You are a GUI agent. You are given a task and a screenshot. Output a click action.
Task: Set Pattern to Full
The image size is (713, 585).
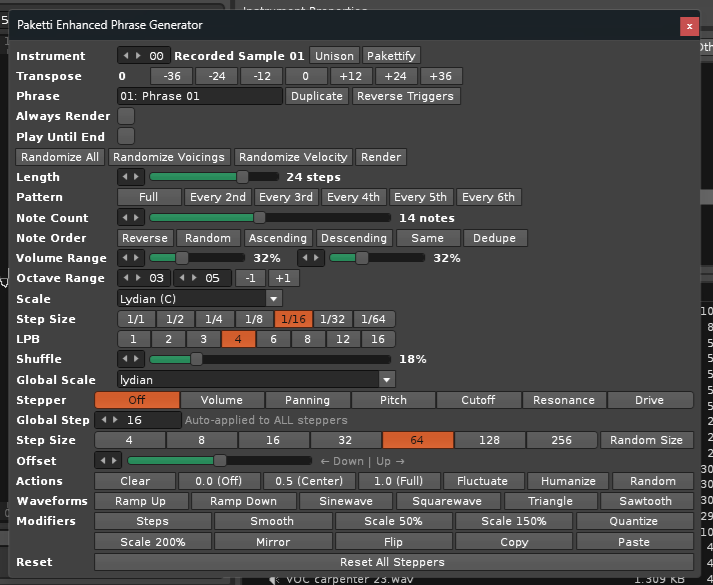(x=149, y=197)
